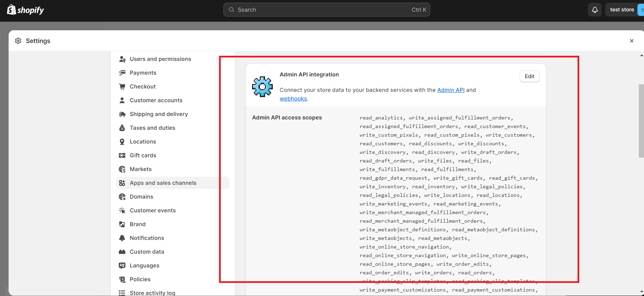Click the Admin API access scopes label
Viewport: 644px width, 296px height.
[x=287, y=118]
